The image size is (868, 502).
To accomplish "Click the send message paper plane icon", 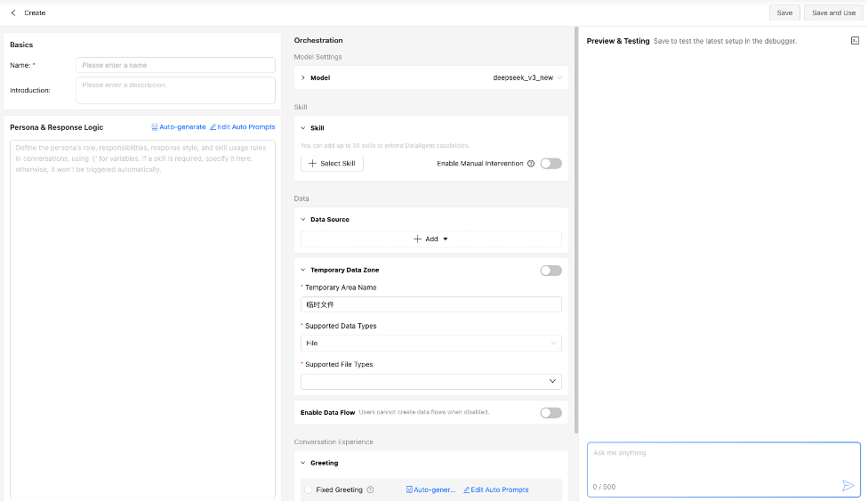I will pyautogui.click(x=848, y=485).
